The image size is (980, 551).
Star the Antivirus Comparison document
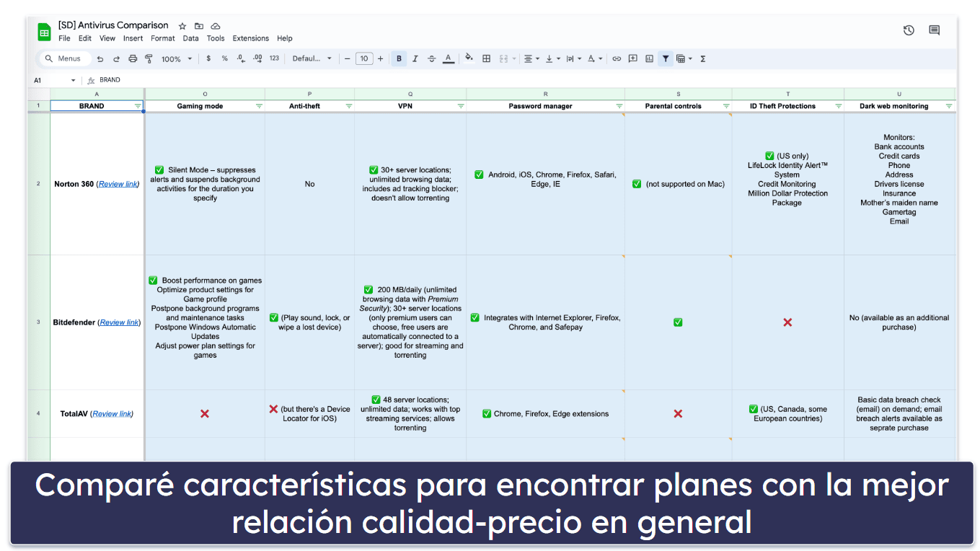(182, 26)
